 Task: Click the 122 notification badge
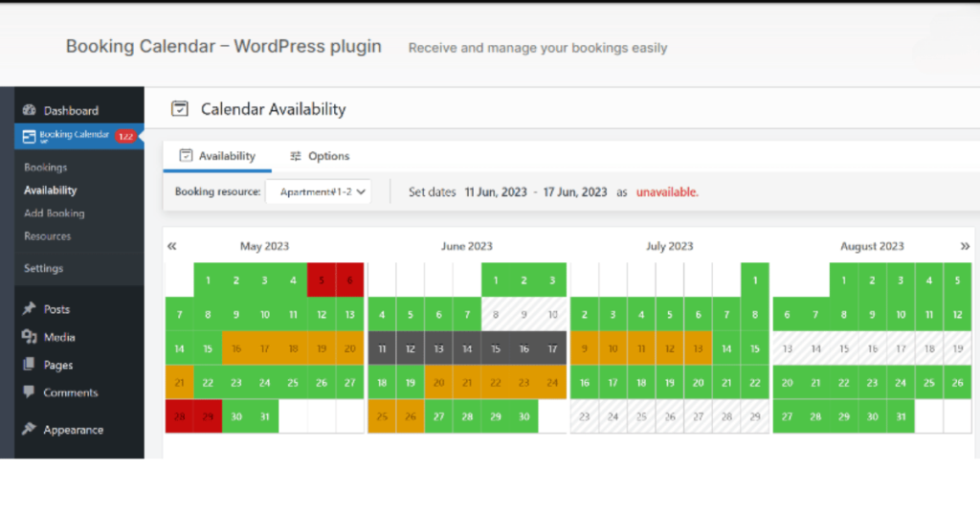pos(125,136)
